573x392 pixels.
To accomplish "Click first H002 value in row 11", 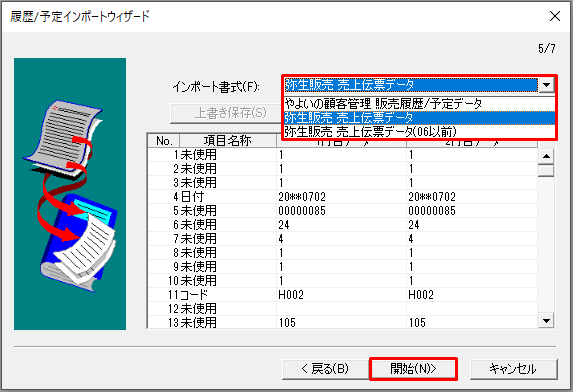I will tap(291, 295).
